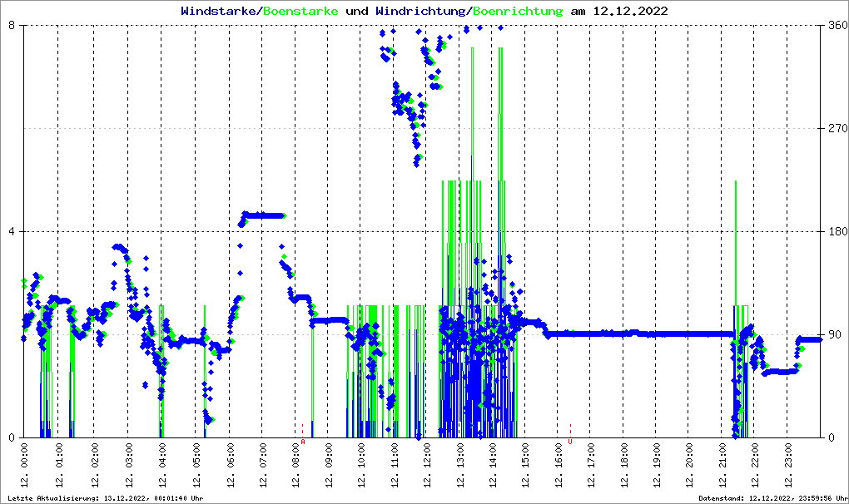Click the red sunset marker 'V'
Screen dimensions: 849x504
[x=570, y=442]
